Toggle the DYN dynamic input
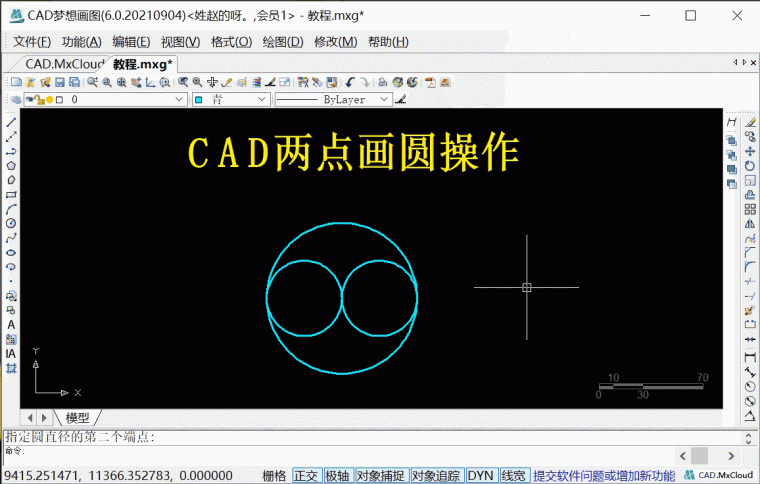Viewport: 760px width, 484px height. click(480, 476)
